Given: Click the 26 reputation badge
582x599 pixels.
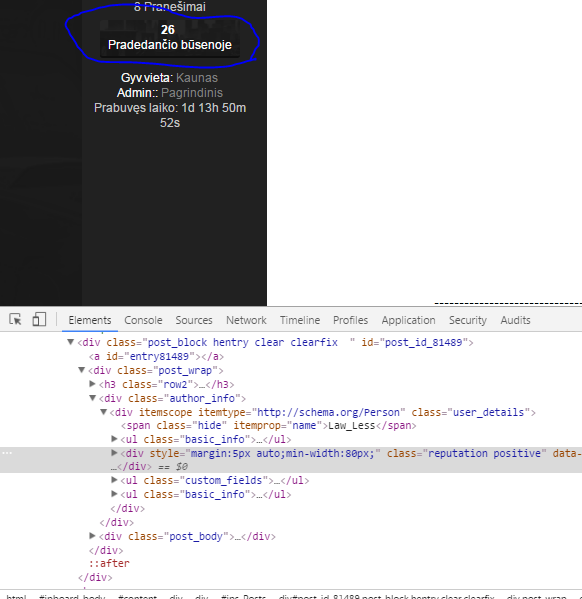Looking at the screenshot, I should [170, 38].
